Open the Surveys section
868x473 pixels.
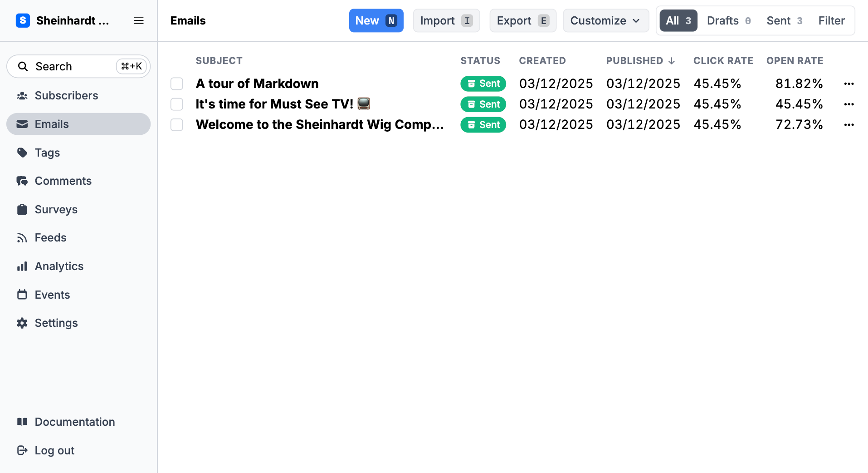[x=56, y=209]
